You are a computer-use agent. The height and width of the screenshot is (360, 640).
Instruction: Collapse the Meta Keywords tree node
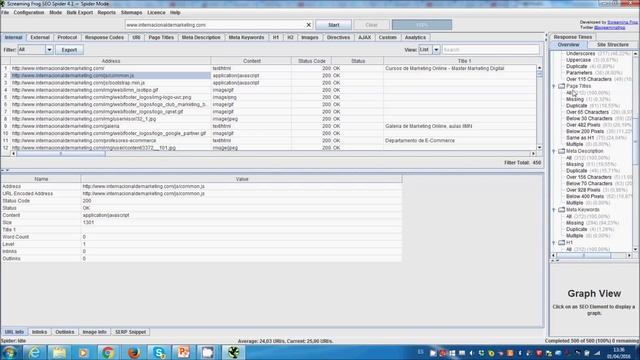(x=554, y=210)
